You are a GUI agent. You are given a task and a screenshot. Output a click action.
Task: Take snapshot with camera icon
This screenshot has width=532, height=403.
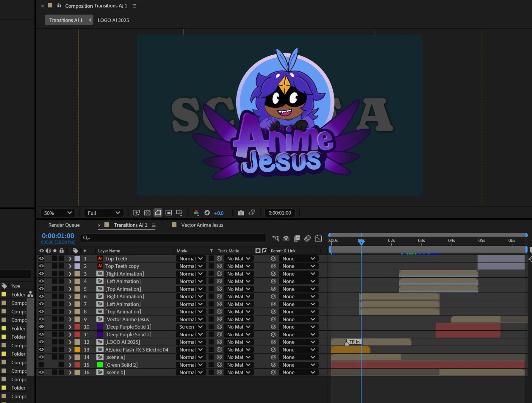tap(241, 213)
